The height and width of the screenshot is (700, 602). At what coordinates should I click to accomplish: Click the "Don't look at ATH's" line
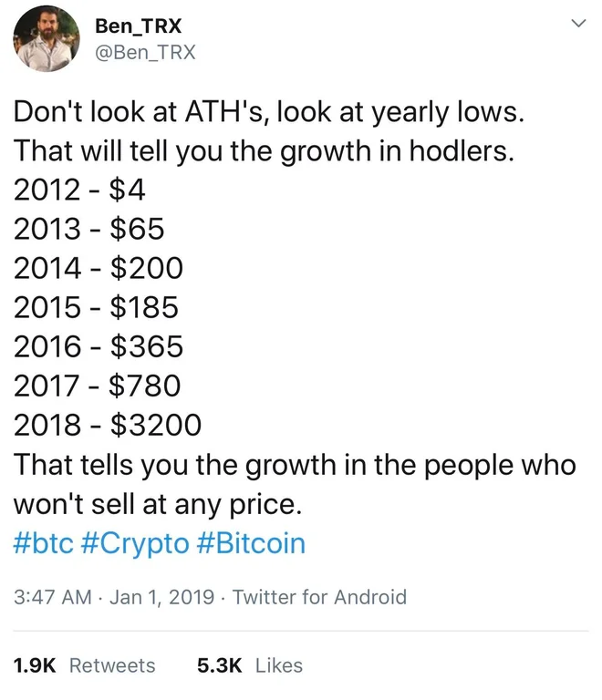click(268, 111)
